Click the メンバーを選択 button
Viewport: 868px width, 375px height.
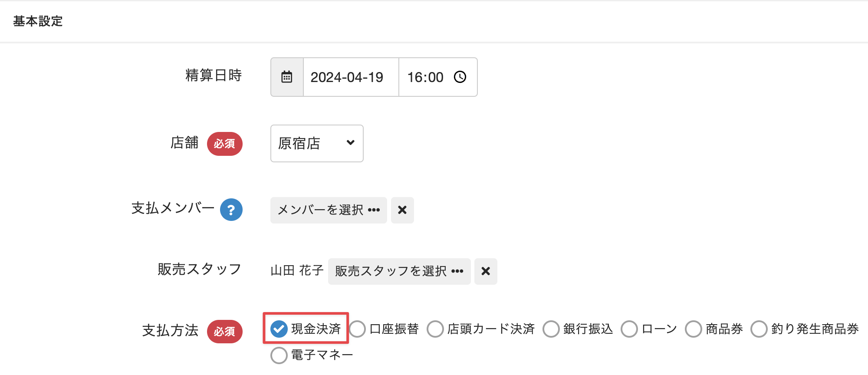(x=329, y=210)
